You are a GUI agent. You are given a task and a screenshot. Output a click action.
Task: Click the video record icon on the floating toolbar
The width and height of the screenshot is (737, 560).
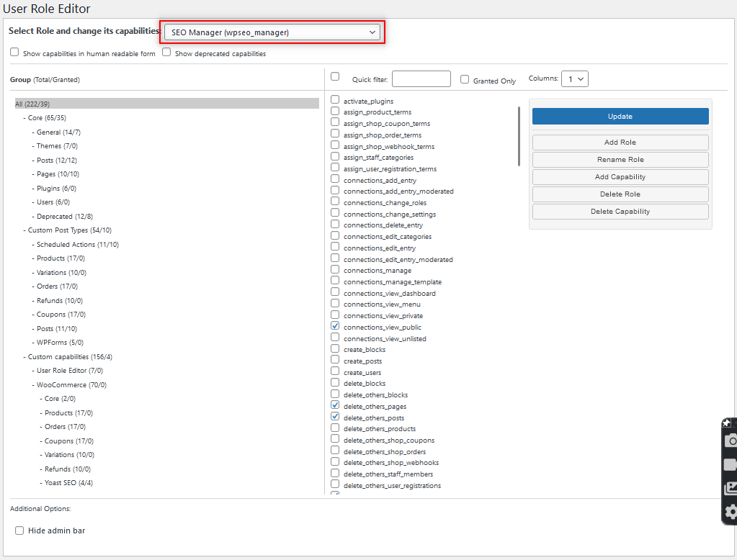731,465
